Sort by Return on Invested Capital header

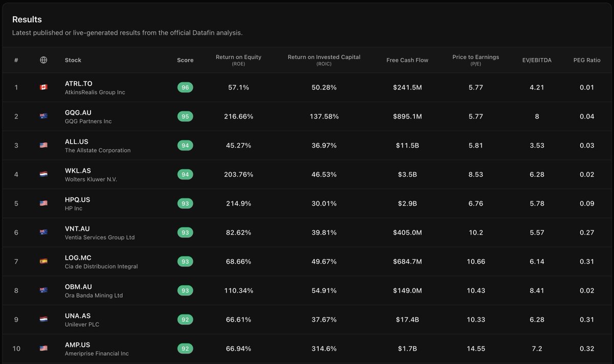tap(324, 60)
